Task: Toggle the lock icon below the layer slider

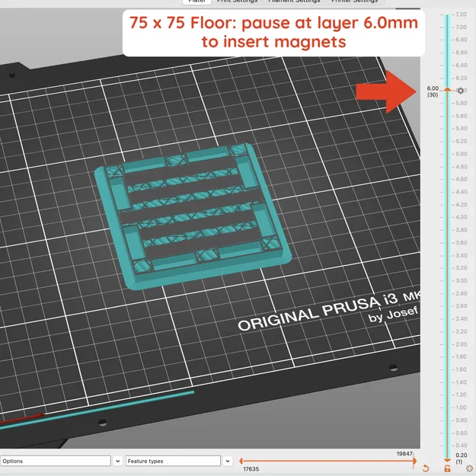Action: point(447,468)
